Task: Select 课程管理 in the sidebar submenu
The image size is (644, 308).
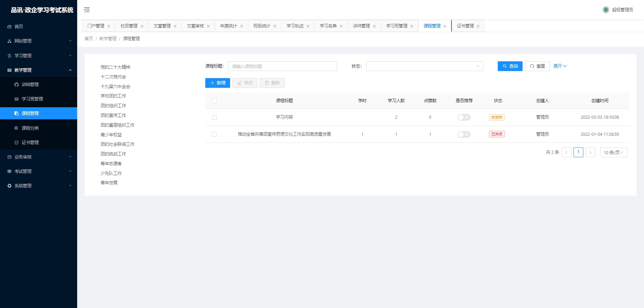Action: pyautogui.click(x=39, y=113)
